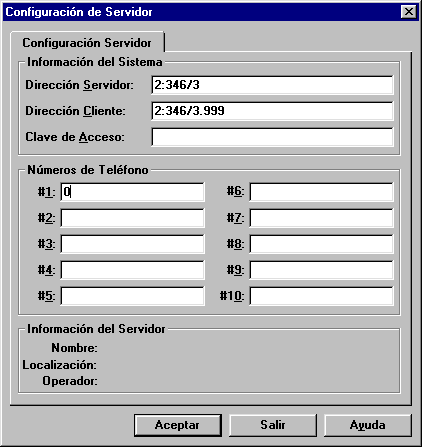This screenshot has width=422, height=447.
Task: Click the Aceptar button
Action: [178, 425]
